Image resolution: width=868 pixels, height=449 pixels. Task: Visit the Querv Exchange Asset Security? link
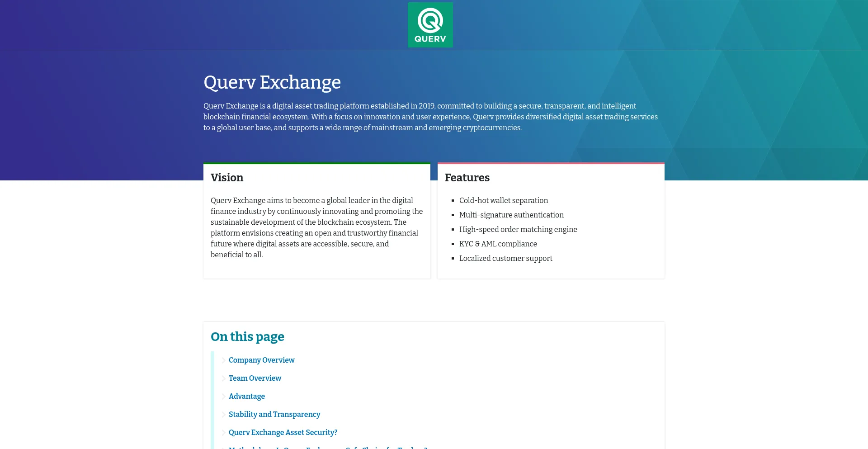(x=283, y=432)
